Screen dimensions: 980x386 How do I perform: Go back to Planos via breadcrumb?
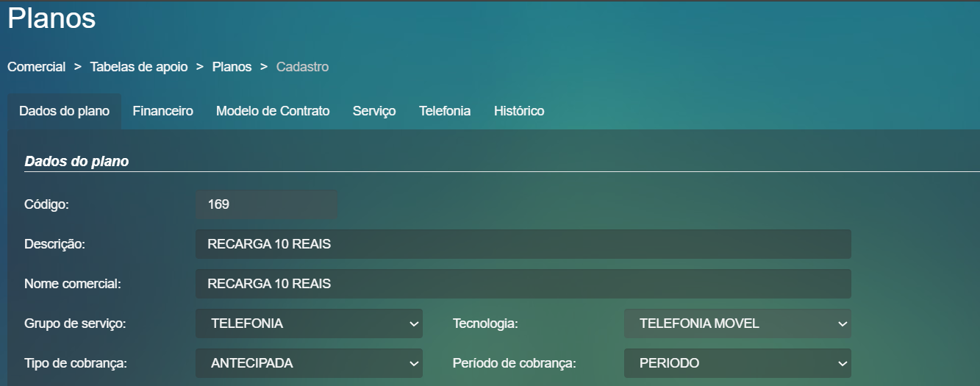coord(232,67)
